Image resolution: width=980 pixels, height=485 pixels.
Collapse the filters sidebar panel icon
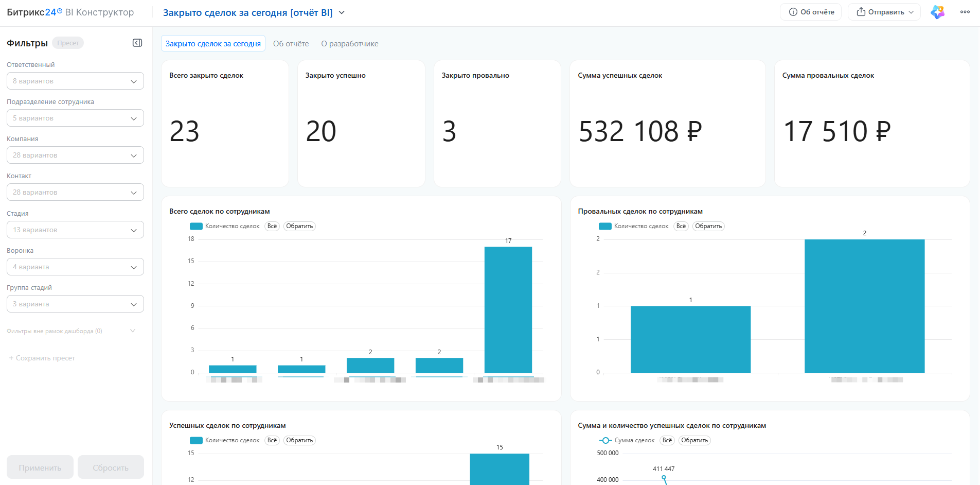tap(137, 43)
